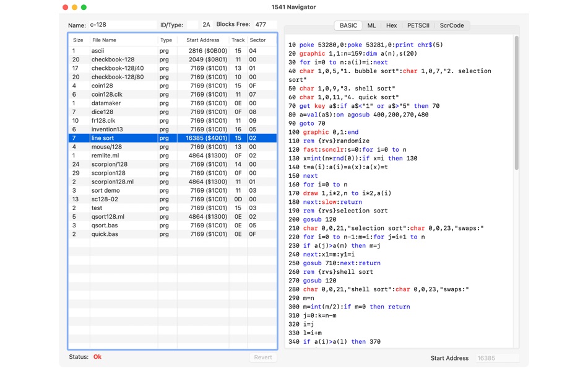Switch to the ML view tab

[371, 25]
